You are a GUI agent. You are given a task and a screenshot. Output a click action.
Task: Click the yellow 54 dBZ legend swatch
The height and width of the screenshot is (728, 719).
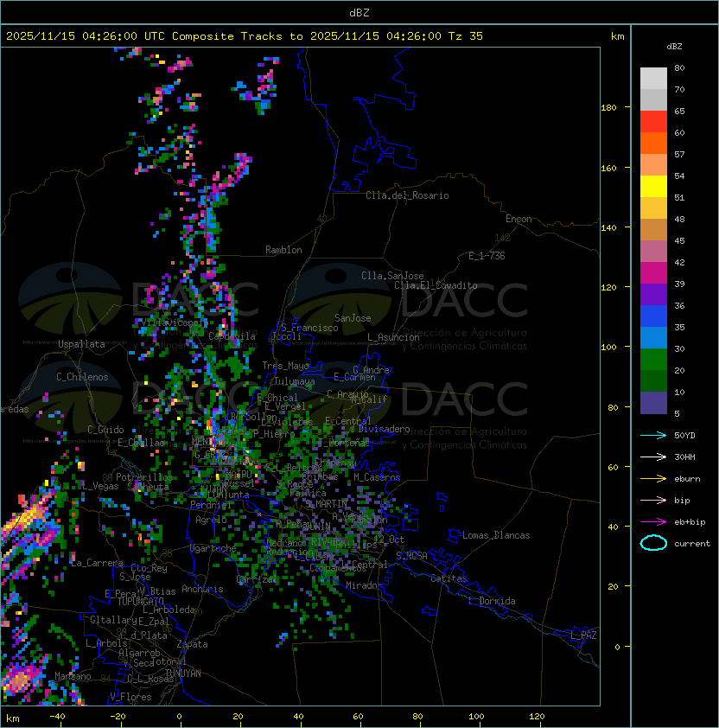coord(653,186)
